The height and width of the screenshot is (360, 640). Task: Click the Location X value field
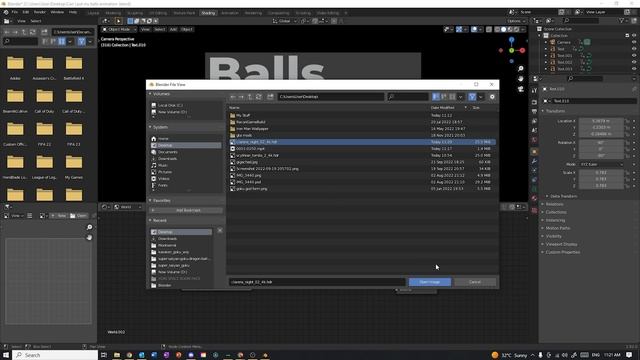601,121
